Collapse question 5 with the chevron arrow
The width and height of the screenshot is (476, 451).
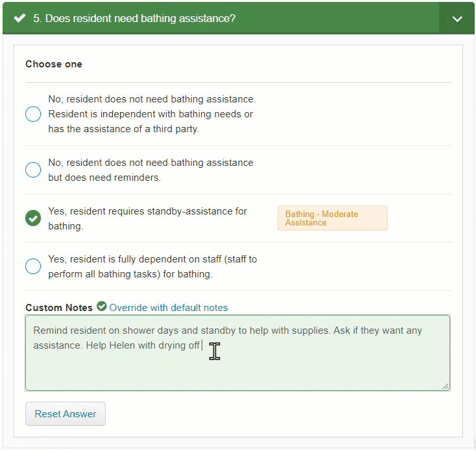[x=457, y=19]
